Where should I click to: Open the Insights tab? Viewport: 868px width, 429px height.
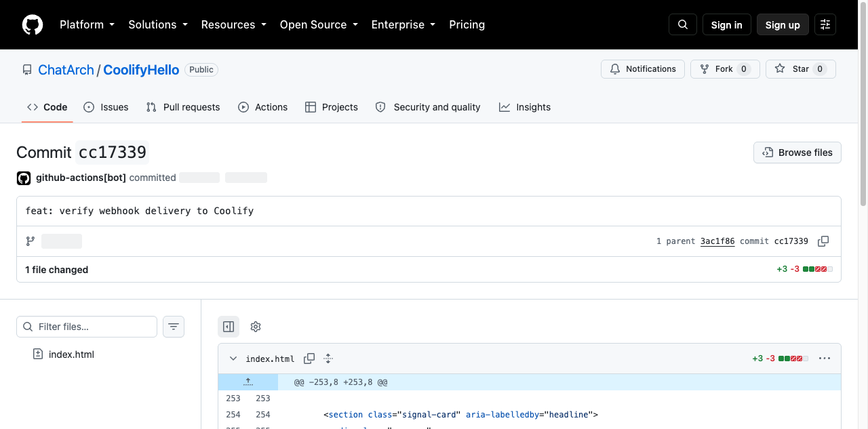point(525,107)
